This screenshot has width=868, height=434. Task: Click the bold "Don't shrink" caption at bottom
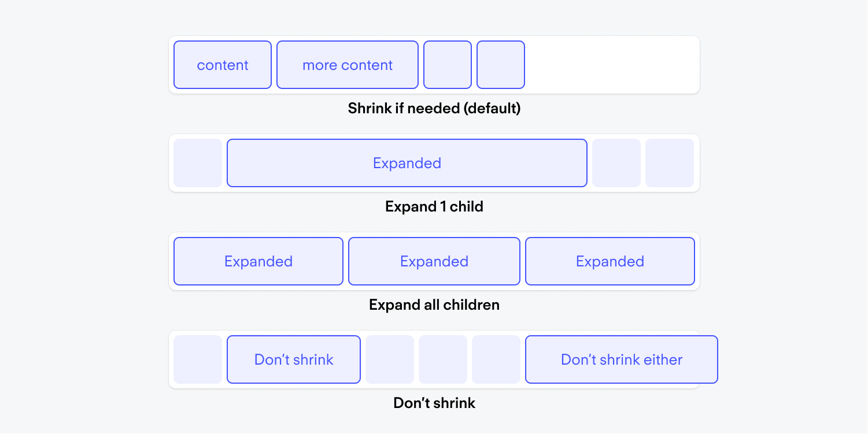click(434, 403)
